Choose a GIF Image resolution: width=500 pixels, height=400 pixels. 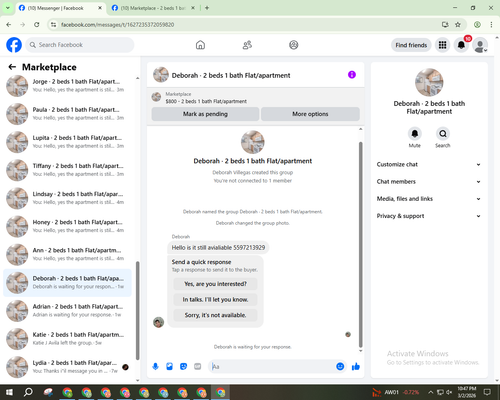[197, 367]
